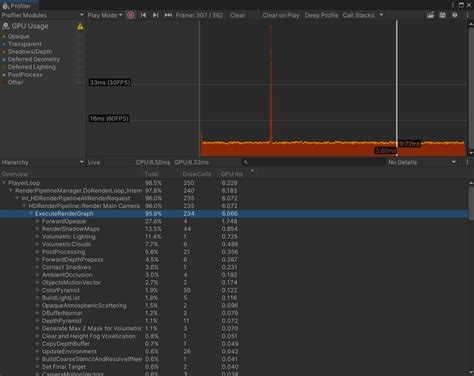
Task: Open the Play Mode target dropdown
Action: click(105, 15)
